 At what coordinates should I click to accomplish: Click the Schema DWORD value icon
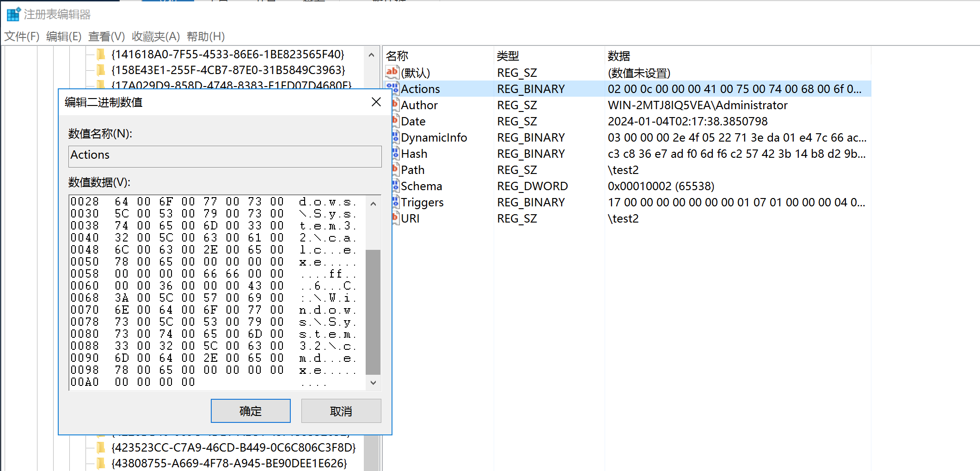point(395,186)
